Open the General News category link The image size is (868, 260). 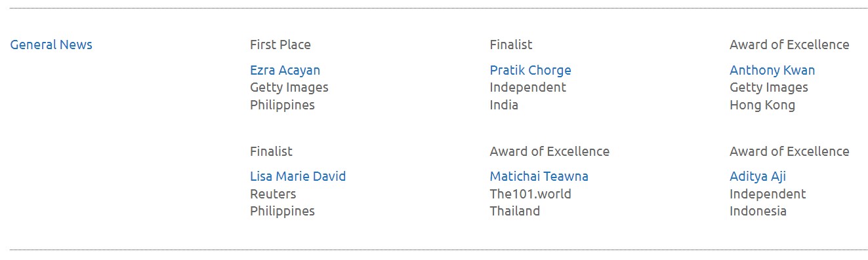pos(51,45)
